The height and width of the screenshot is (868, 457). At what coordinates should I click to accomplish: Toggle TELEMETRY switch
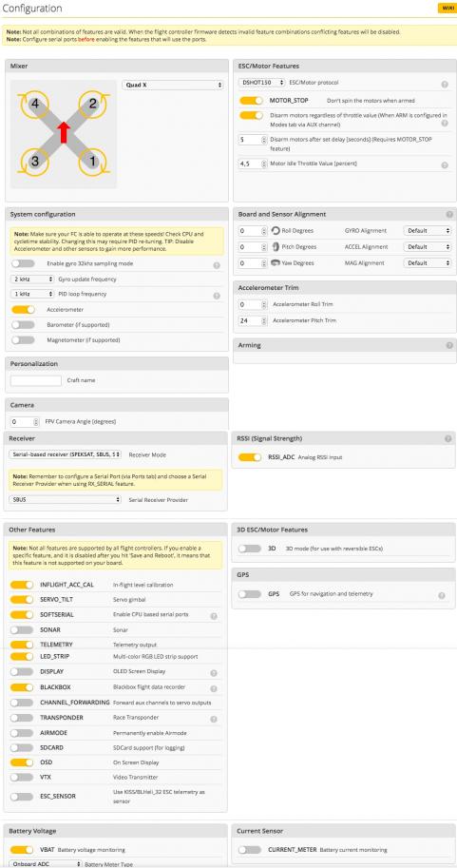click(22, 645)
